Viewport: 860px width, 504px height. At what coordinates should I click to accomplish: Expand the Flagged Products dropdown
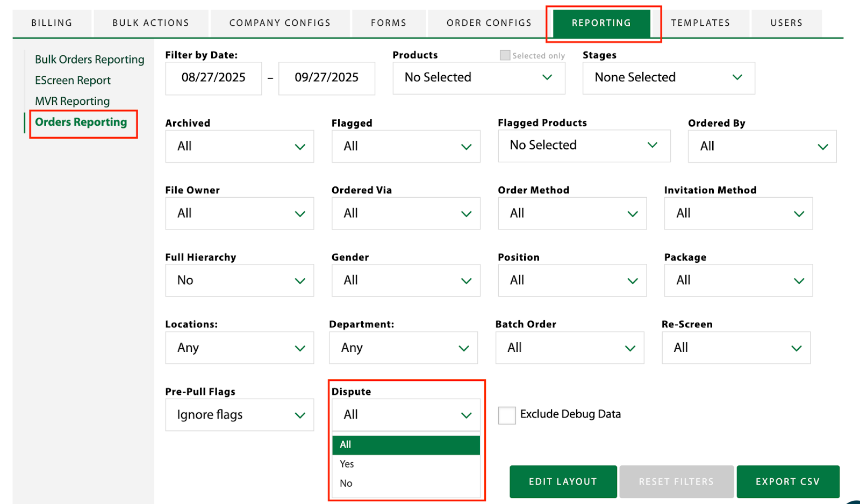pos(584,146)
